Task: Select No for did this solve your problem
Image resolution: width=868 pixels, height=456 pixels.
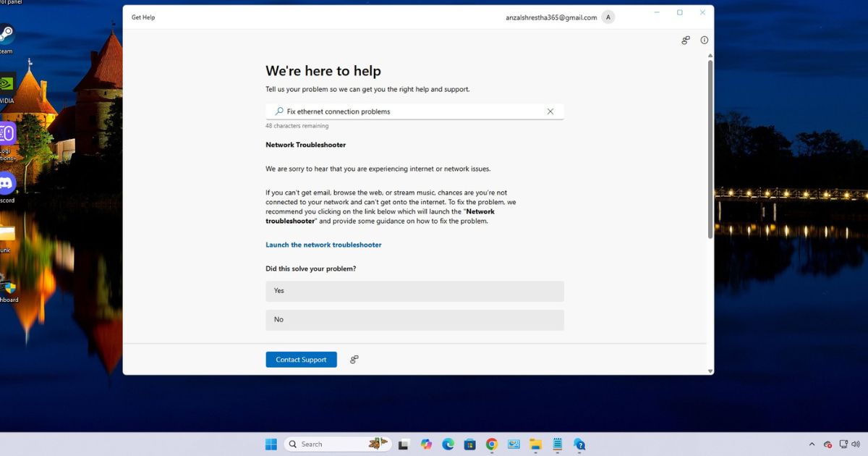Action: click(414, 320)
